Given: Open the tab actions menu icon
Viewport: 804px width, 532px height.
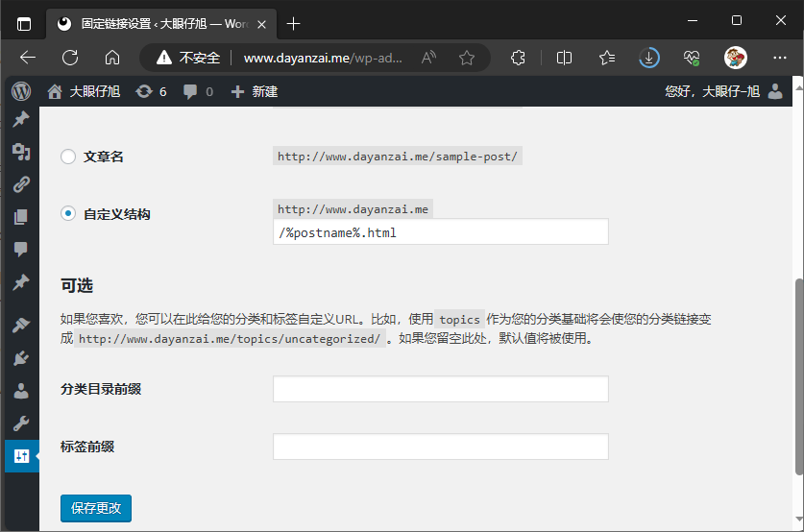Looking at the screenshot, I should point(24,24).
